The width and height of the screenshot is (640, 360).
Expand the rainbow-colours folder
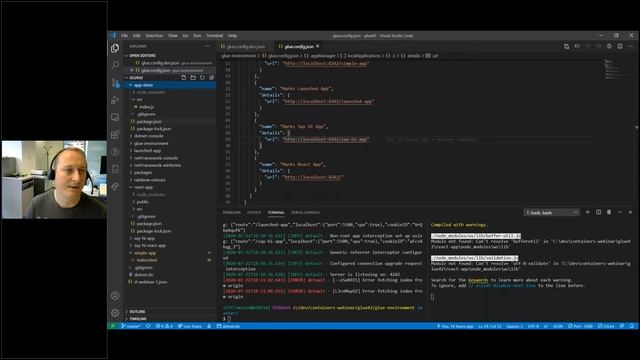(x=171, y=180)
